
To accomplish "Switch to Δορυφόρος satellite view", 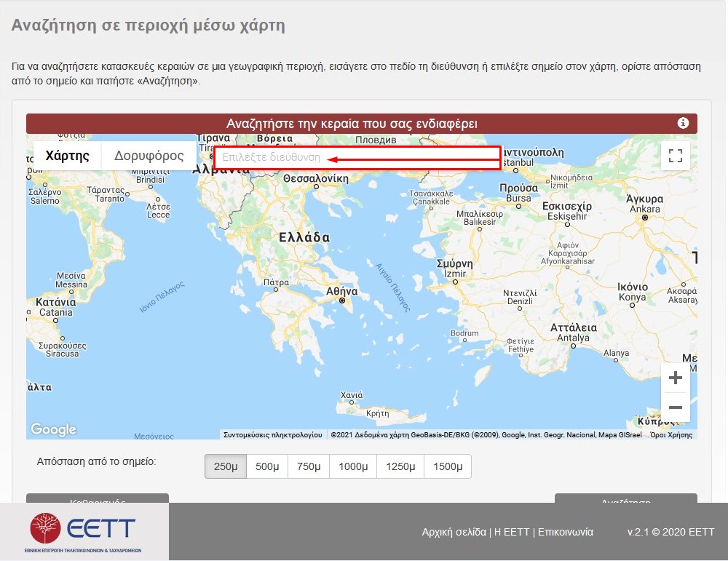I will tap(149, 156).
